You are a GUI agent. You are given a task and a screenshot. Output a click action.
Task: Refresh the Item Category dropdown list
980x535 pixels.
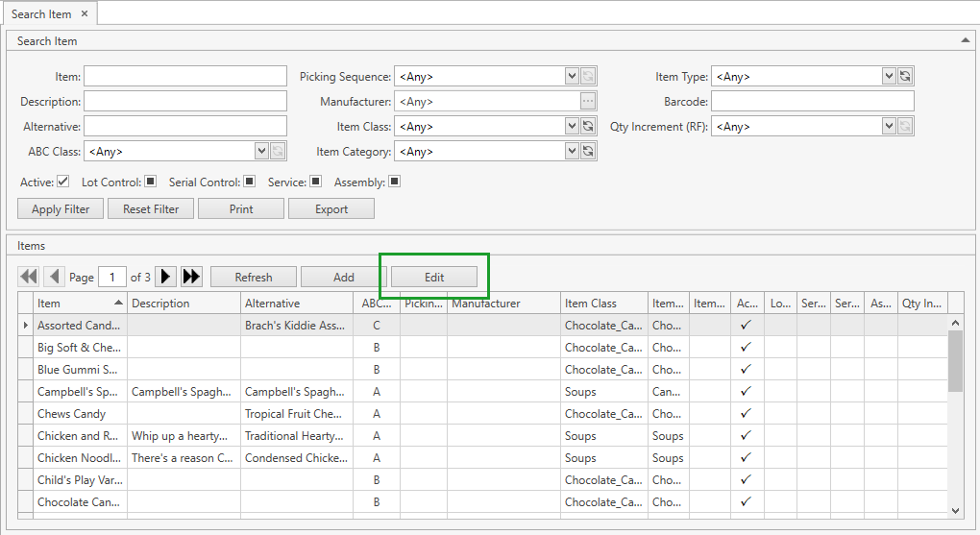588,151
